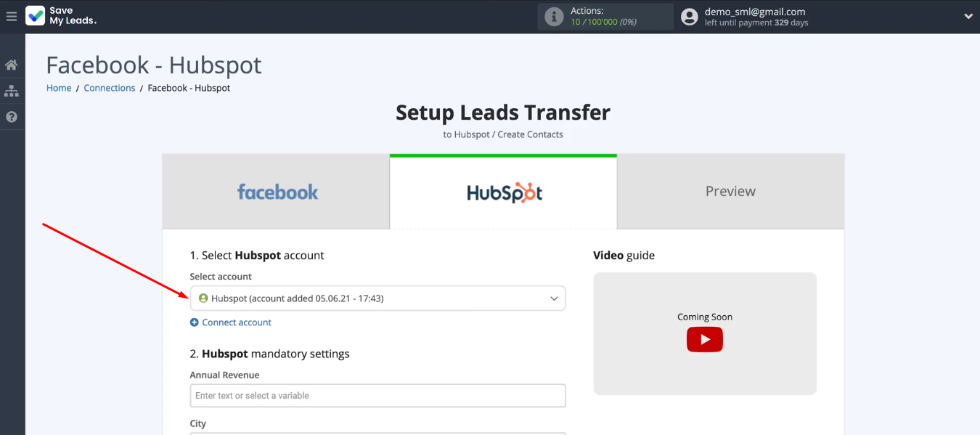The image size is (980, 435).
Task: Click the Annual Revenue label
Action: [224, 375]
